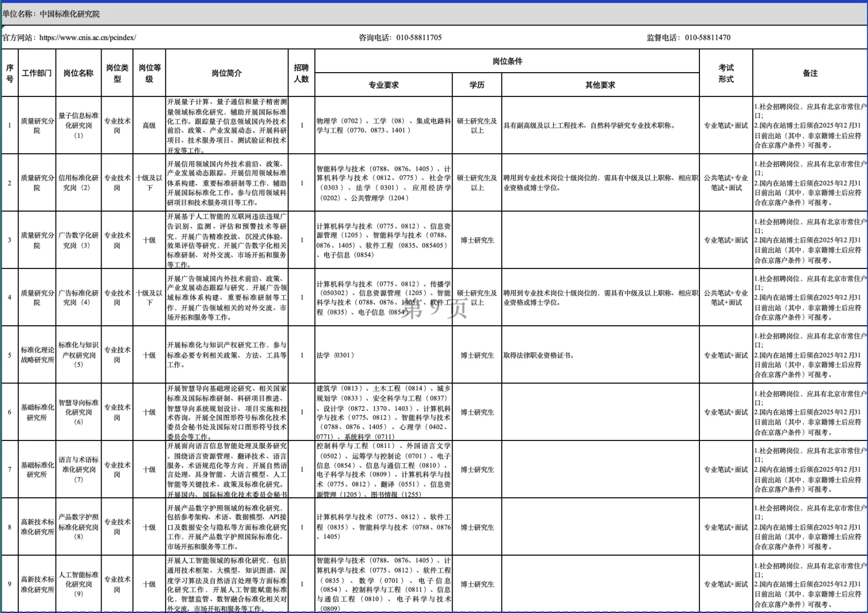The image size is (868, 613).
Task: Select '专业技术岗' in the 语言与术语标准化研究岗 row
Action: (x=118, y=469)
